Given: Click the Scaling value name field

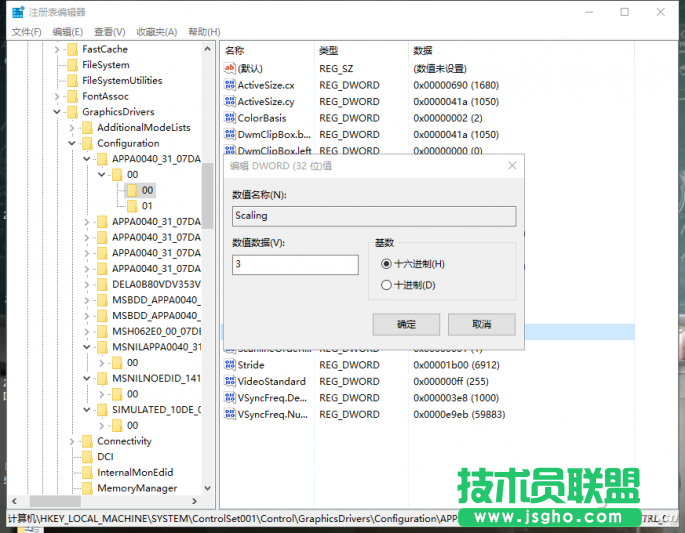Looking at the screenshot, I should tap(374, 216).
